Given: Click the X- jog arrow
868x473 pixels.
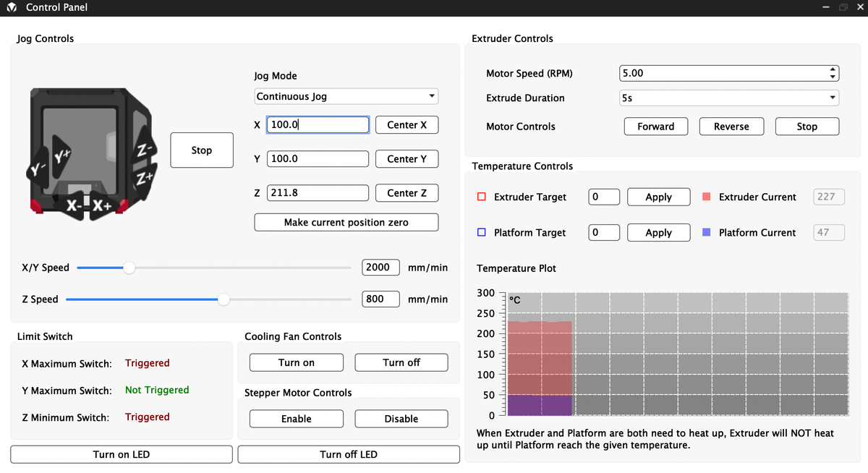Looking at the screenshot, I should [73, 205].
